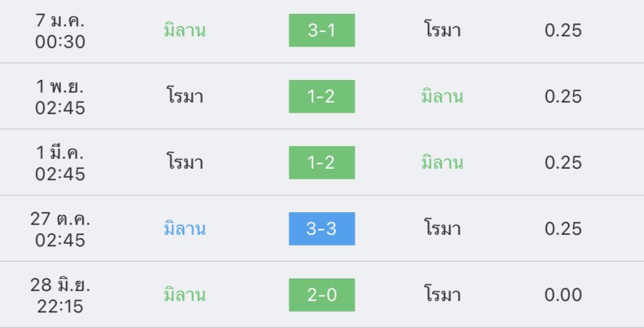Select the 1-2 score box on 1 มี.ค.

[x=321, y=163]
